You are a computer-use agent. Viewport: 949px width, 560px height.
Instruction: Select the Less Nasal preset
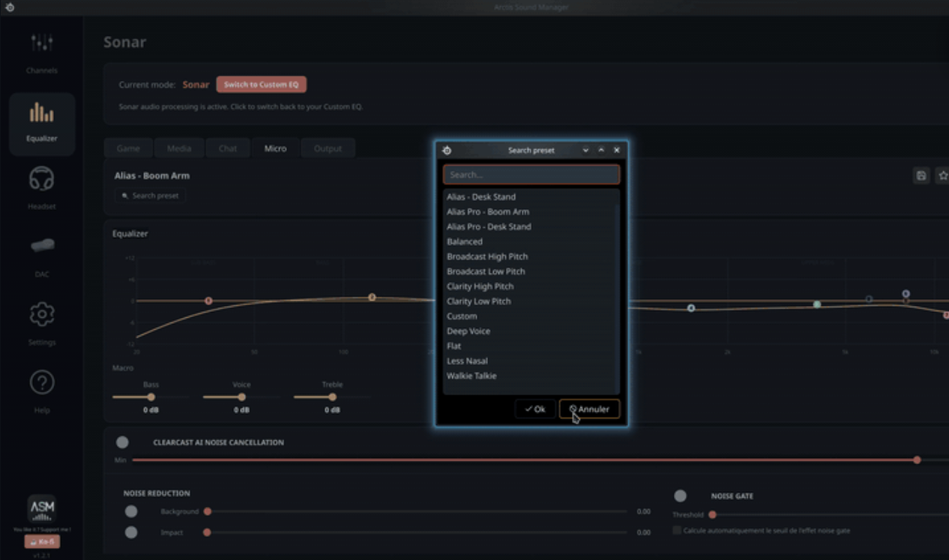[531, 361]
